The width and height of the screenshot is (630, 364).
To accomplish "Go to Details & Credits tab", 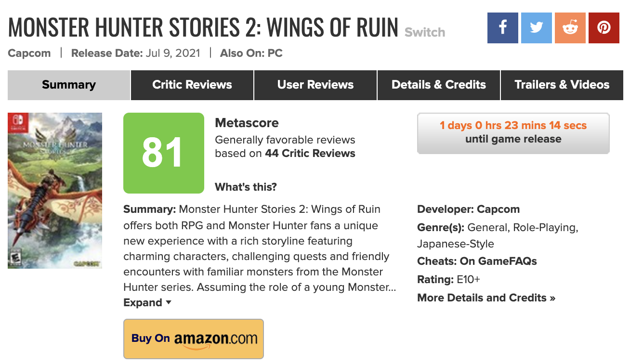I will click(439, 85).
